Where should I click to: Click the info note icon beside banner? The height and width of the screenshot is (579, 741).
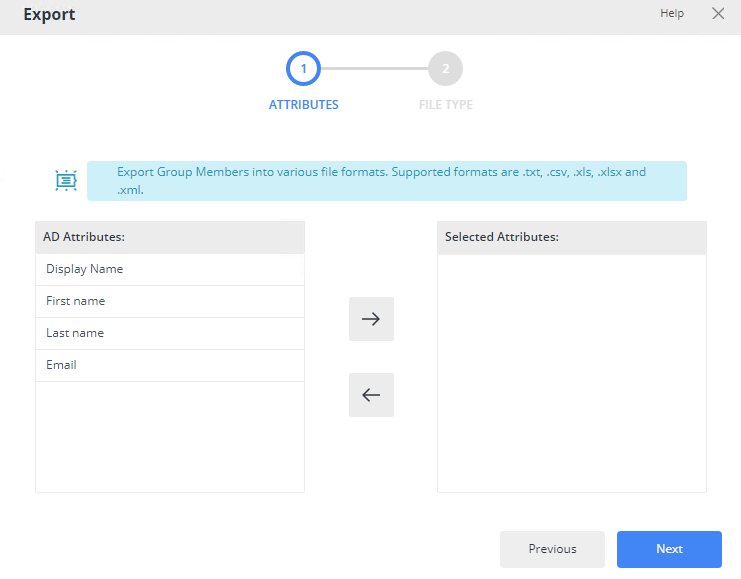[66, 181]
